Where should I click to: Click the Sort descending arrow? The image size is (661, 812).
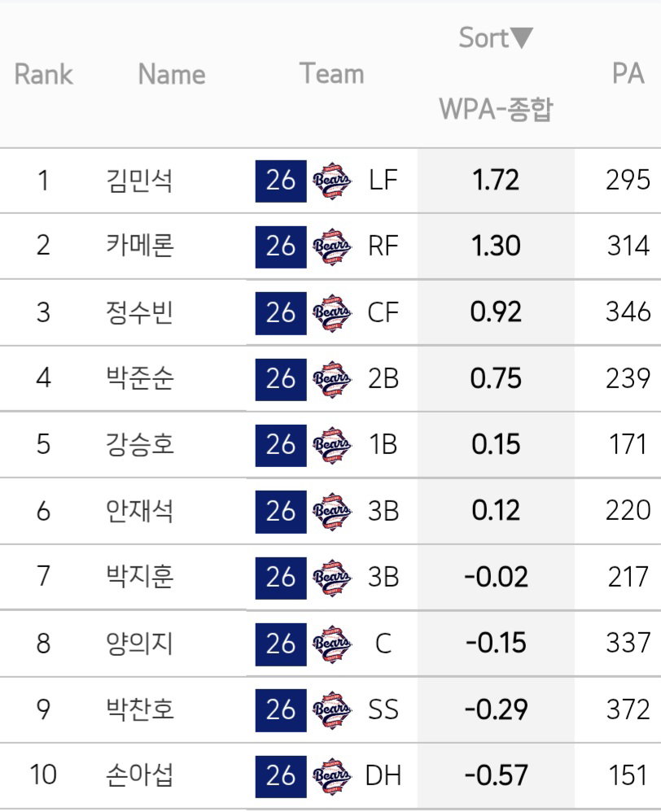click(522, 37)
